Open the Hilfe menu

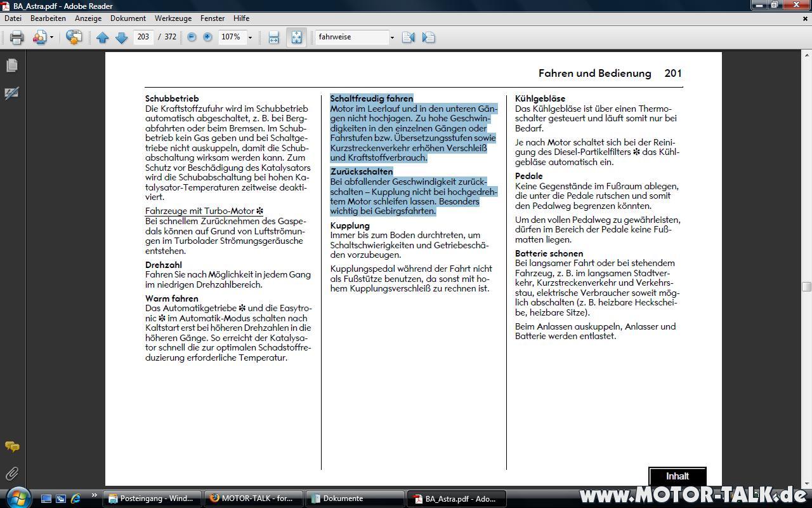(x=241, y=18)
